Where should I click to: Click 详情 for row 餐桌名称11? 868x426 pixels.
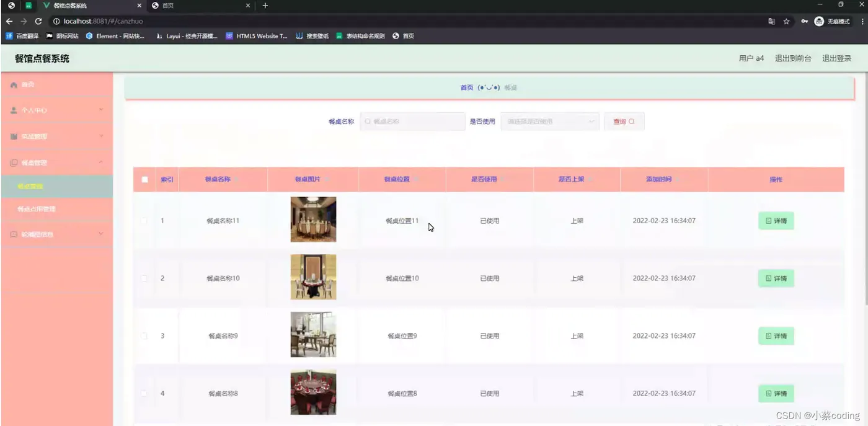776,221
